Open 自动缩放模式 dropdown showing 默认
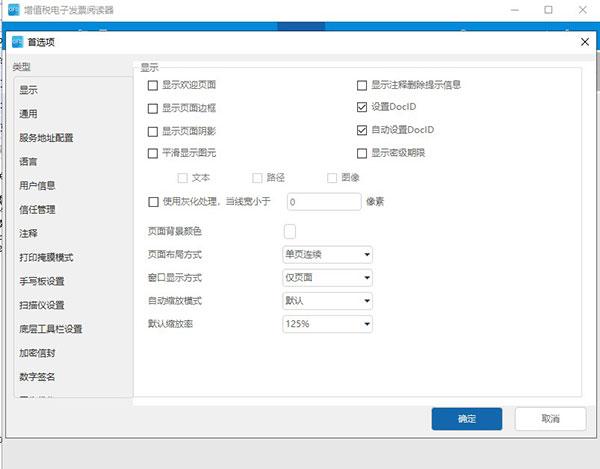The image size is (600, 469). point(328,301)
